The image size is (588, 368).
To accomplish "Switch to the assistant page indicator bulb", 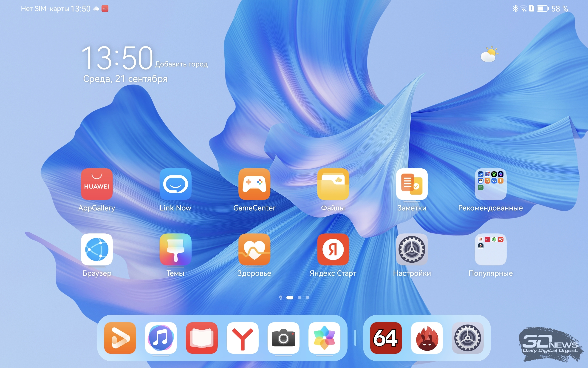I will pyautogui.click(x=281, y=297).
